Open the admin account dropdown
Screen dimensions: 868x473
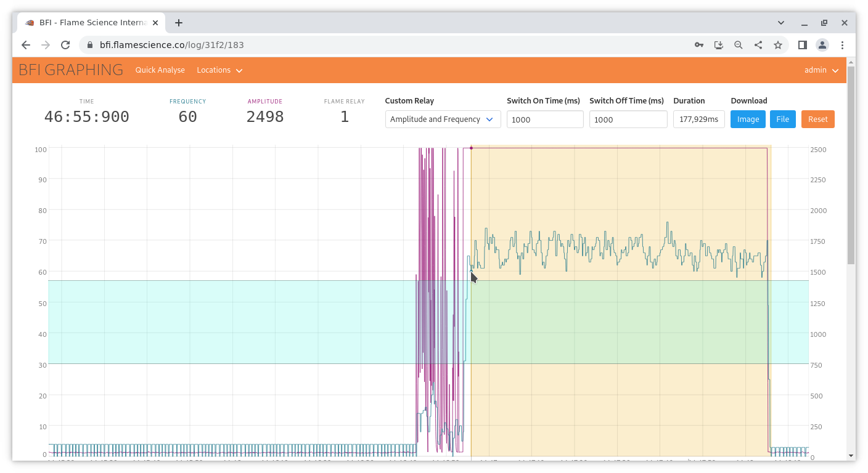click(x=821, y=70)
